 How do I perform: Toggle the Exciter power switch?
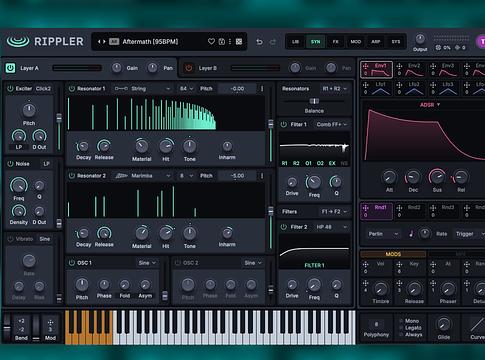click(10, 88)
